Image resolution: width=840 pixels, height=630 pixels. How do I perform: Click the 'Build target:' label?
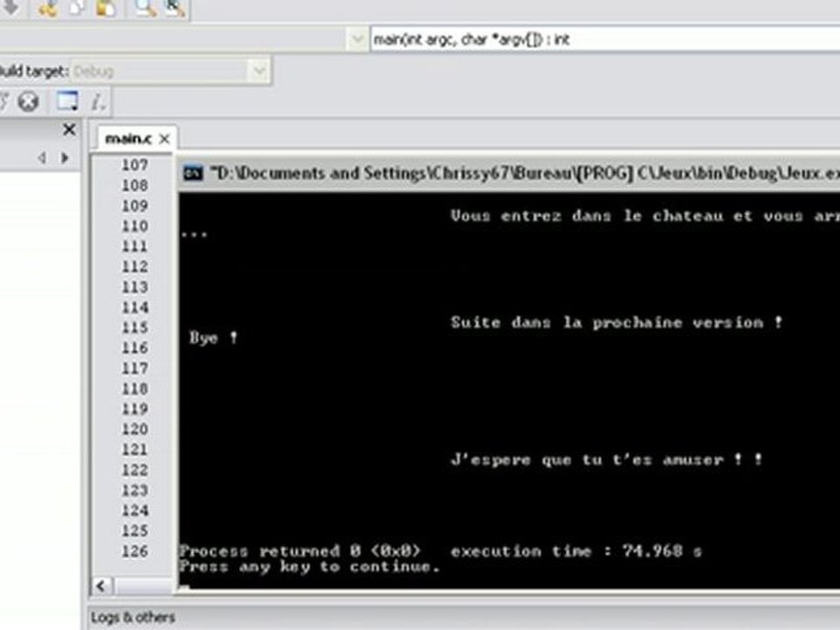click(34, 71)
